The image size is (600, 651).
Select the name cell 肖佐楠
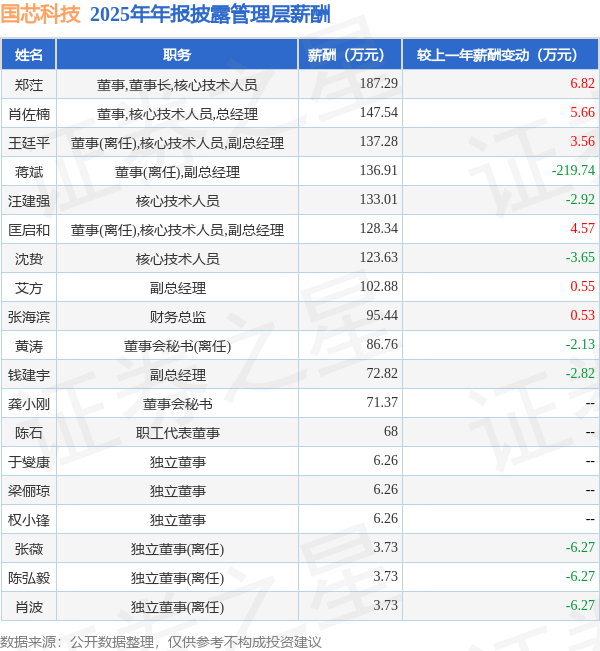pos(29,114)
